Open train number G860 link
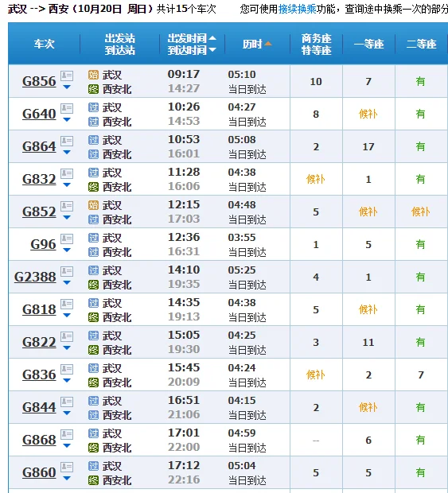Screen dimensions: 448x493 click(x=39, y=472)
